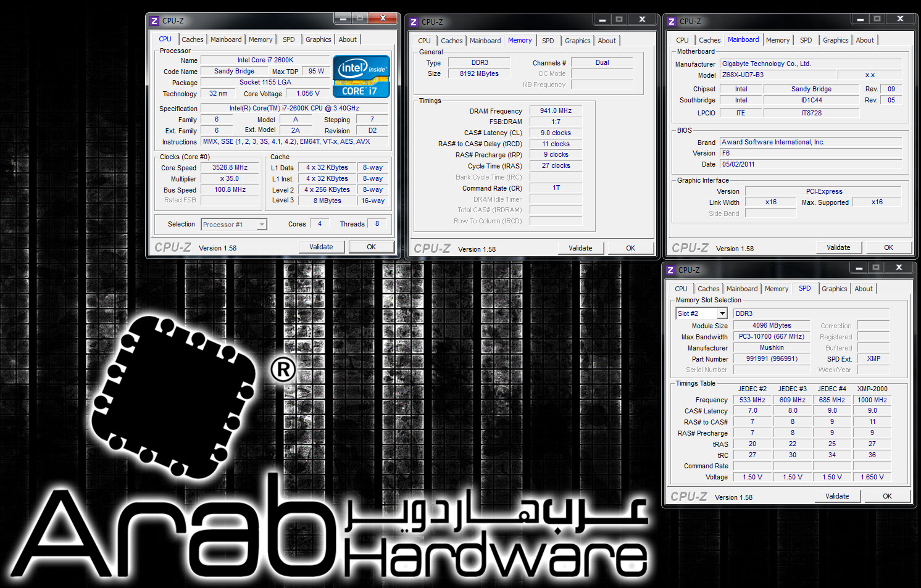Click the '27 clocks' cycle time value
The height and width of the screenshot is (588, 921).
pyautogui.click(x=556, y=166)
